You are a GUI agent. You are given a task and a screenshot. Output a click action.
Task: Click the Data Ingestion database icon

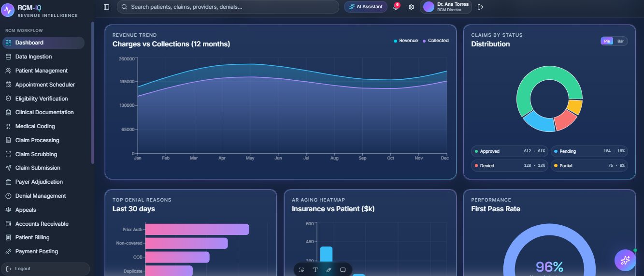8,57
